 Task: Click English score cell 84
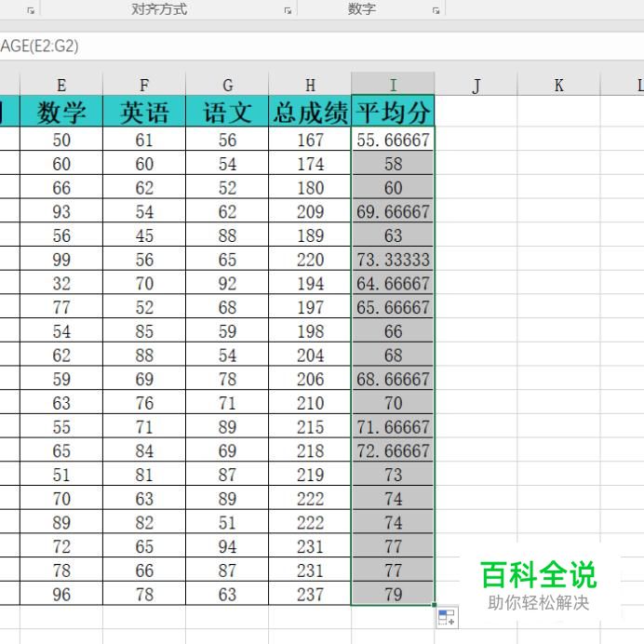point(144,450)
